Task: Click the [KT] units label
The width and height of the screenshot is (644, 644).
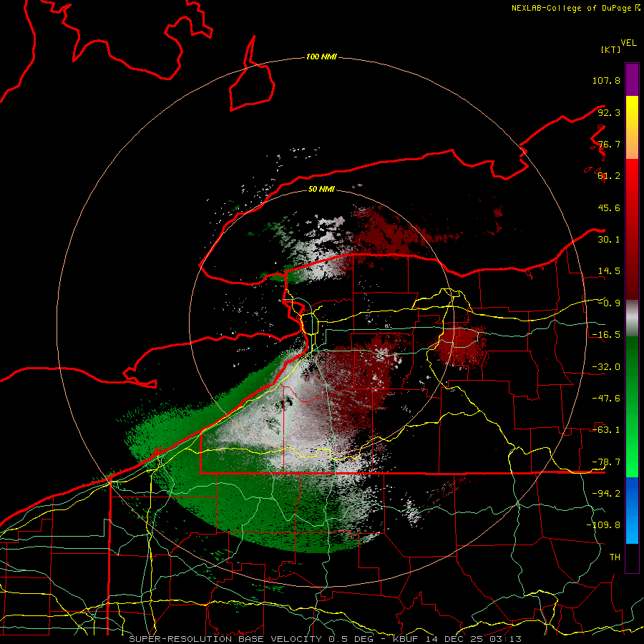Action: tap(611, 49)
